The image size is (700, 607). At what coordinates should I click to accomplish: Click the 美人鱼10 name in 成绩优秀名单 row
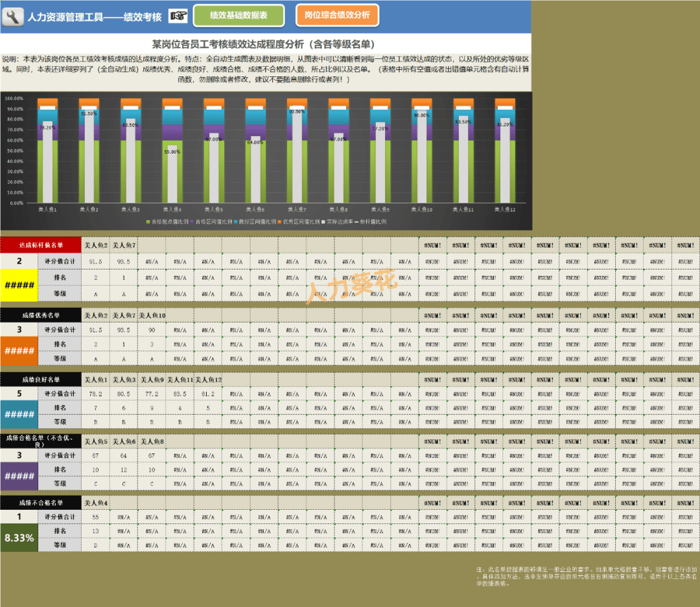152,315
